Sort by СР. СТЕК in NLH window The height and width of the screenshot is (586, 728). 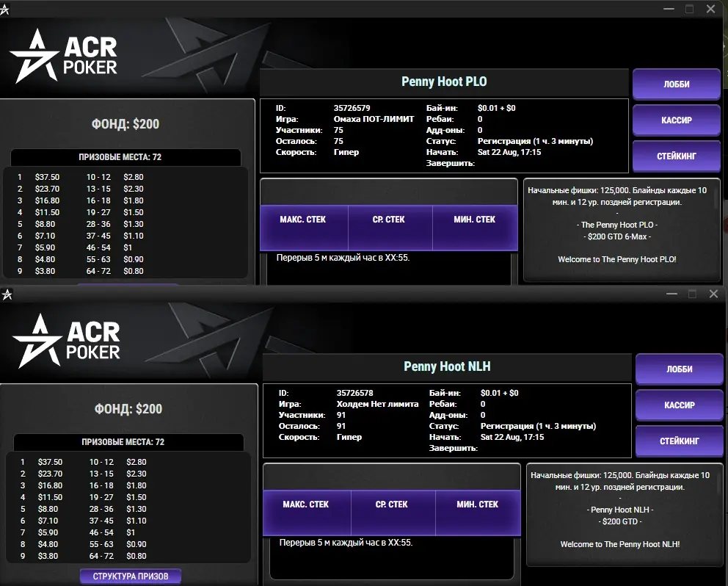[x=393, y=512]
